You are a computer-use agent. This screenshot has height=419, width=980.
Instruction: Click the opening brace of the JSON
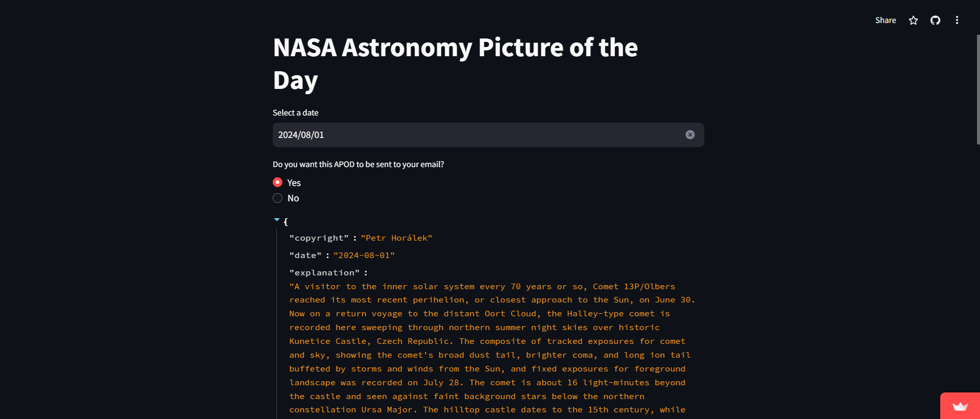[285, 222]
